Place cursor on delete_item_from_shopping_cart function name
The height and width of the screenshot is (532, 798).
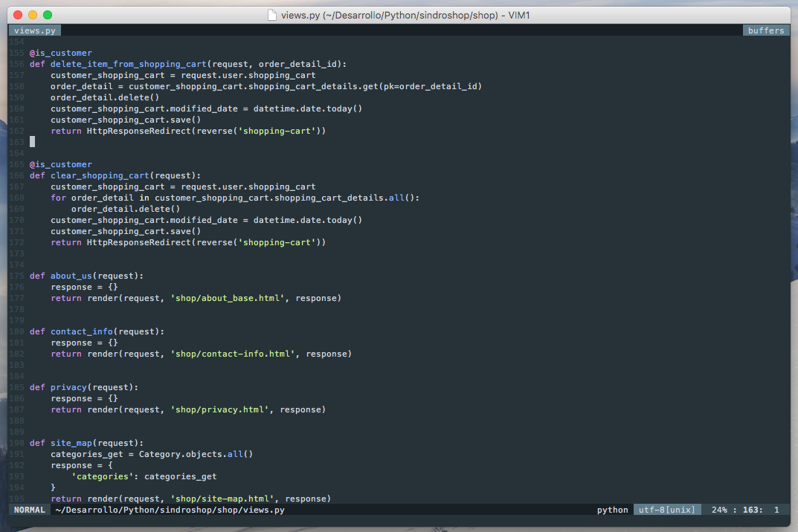tap(128, 64)
